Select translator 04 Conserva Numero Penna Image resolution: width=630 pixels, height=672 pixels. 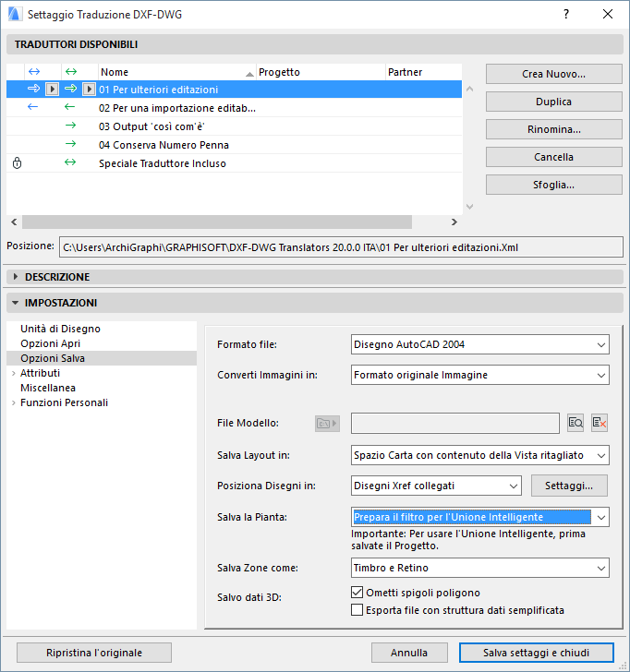click(x=234, y=145)
